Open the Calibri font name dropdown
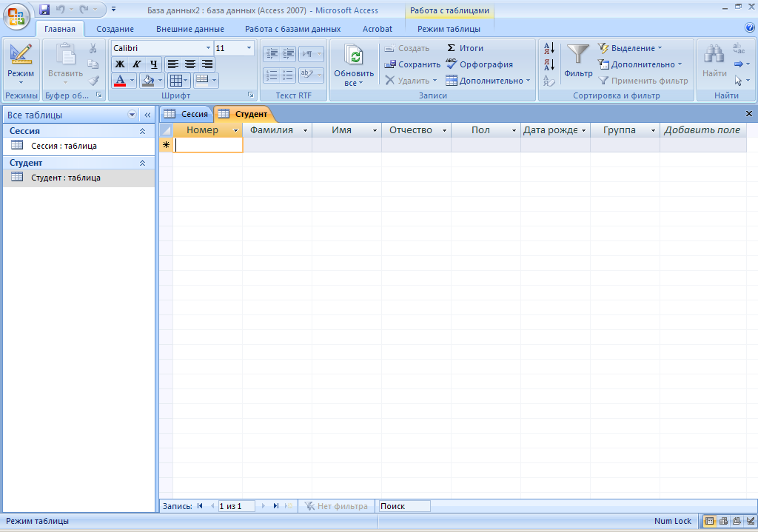Screen dimensions: 758x532 pyautogui.click(x=208, y=48)
